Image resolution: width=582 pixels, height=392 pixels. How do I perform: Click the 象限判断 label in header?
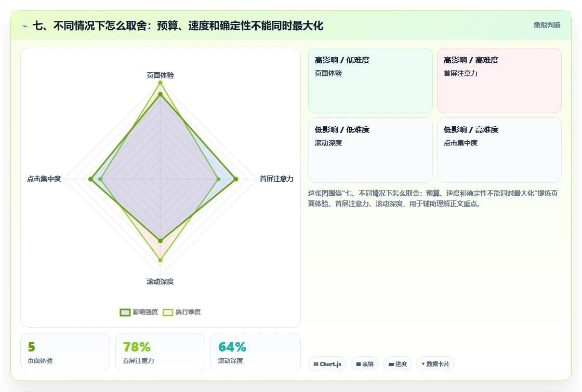(547, 25)
